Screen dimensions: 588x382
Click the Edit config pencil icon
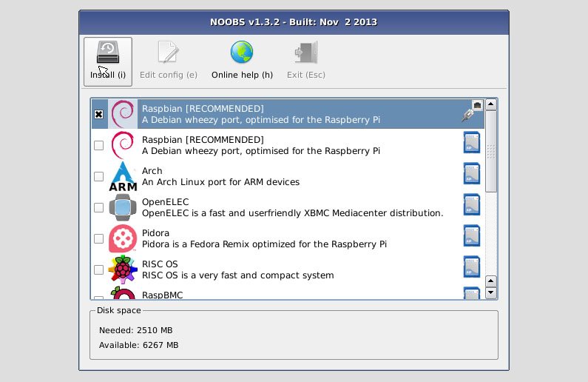pyautogui.click(x=168, y=53)
